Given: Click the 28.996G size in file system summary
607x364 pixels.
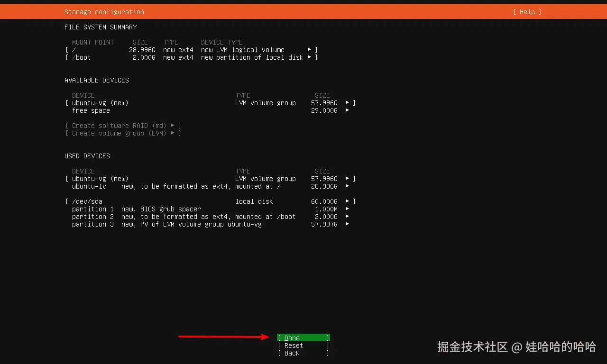Looking at the screenshot, I should coord(142,50).
